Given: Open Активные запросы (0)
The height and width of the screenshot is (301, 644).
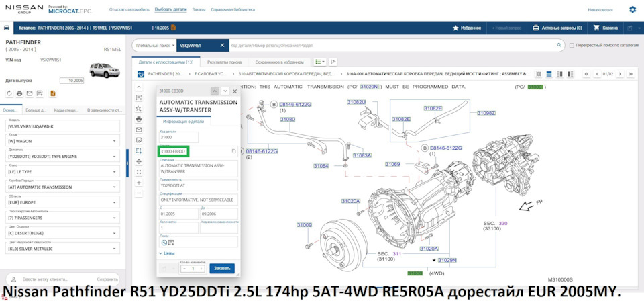Looking at the screenshot, I should (557, 28).
